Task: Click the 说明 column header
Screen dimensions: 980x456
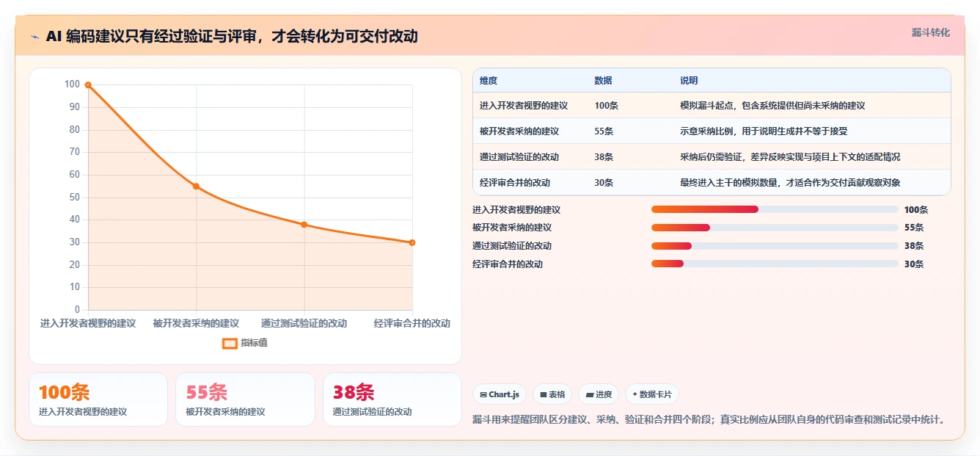Action: pyautogui.click(x=689, y=81)
